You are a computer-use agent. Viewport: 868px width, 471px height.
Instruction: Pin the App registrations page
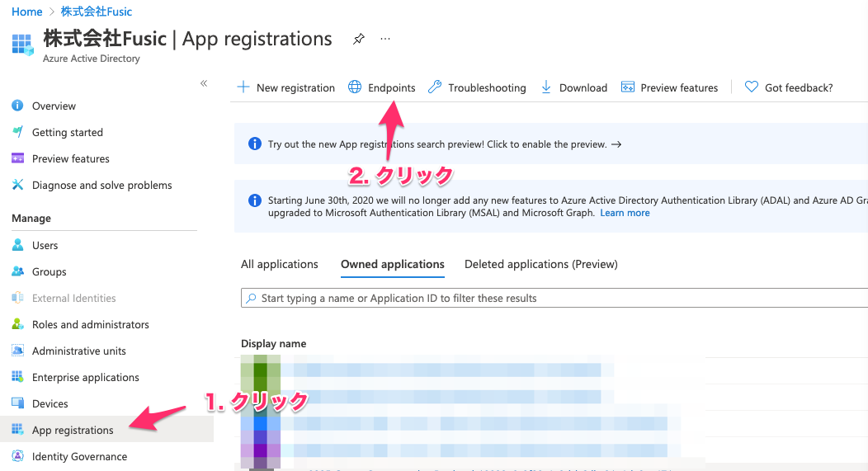(x=358, y=39)
